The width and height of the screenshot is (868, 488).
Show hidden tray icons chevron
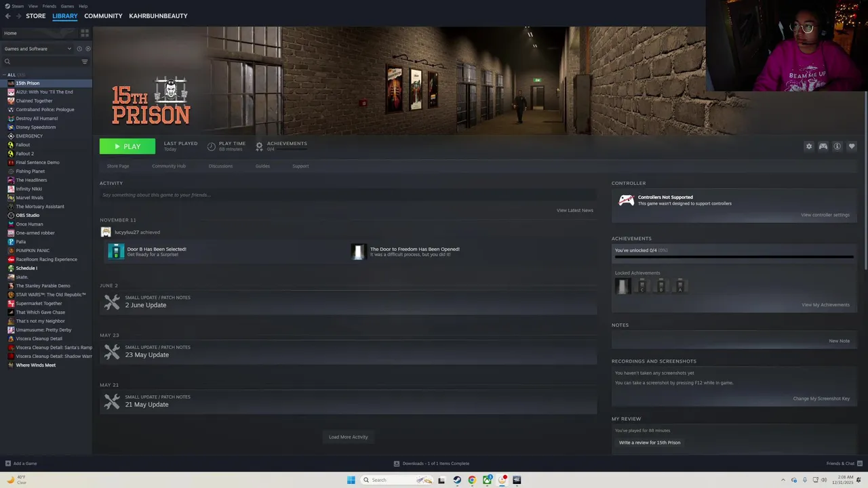783,480
